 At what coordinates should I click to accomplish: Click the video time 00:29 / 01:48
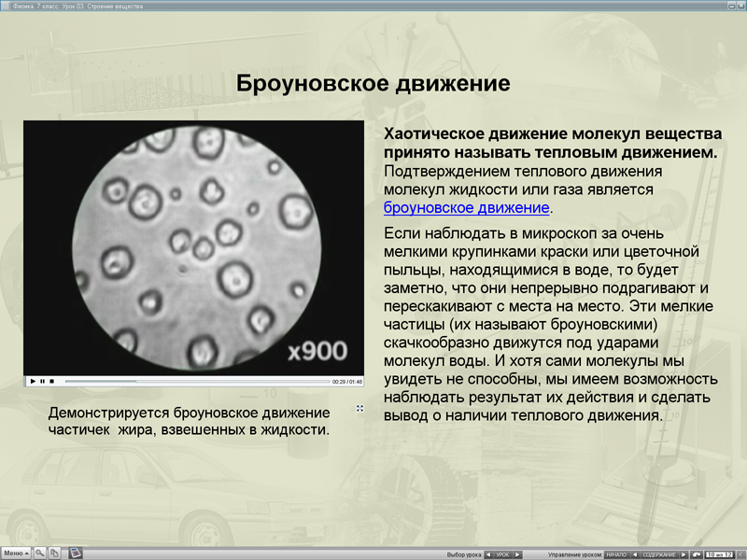point(346,382)
